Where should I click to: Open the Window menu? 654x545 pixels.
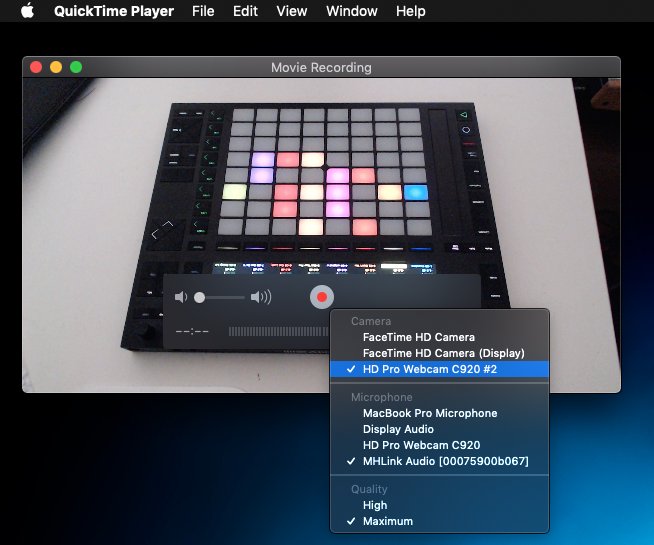352,11
